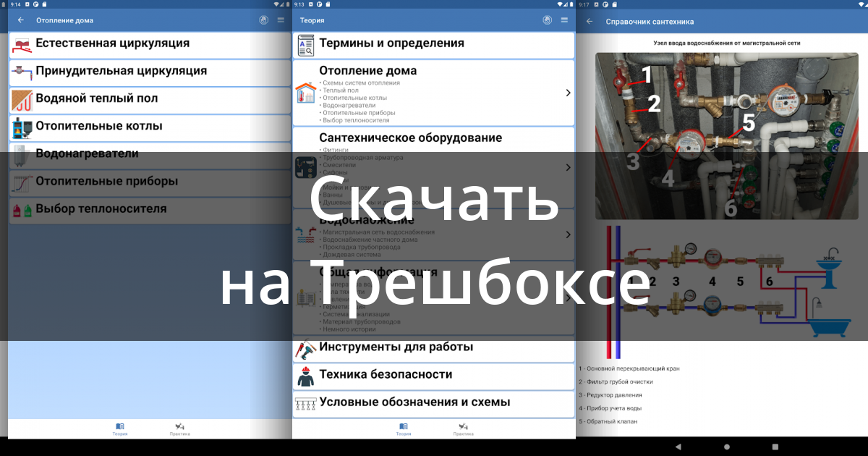
Task: Tap the Инструменты для работы tools icon
Action: pyautogui.click(x=305, y=349)
